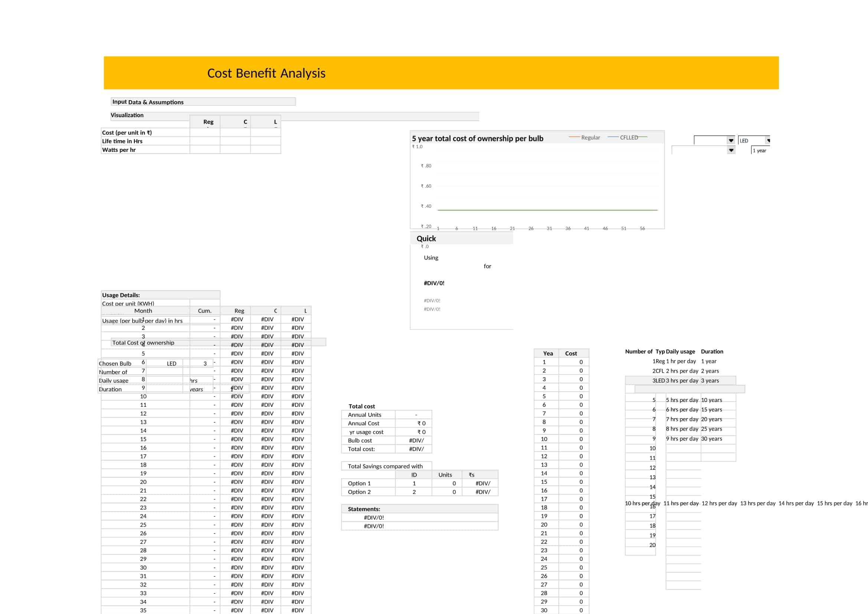868x614 pixels.
Task: Click the Option 2 row label
Action: tap(359, 491)
